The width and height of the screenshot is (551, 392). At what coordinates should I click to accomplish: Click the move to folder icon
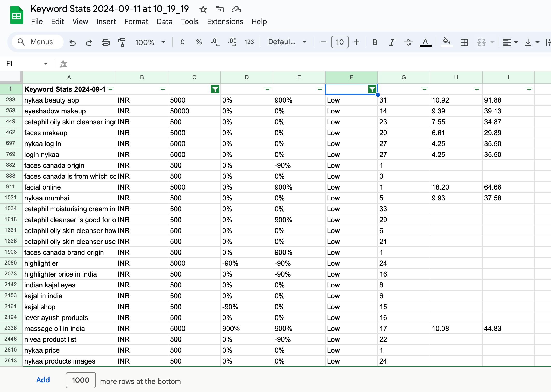tap(220, 10)
